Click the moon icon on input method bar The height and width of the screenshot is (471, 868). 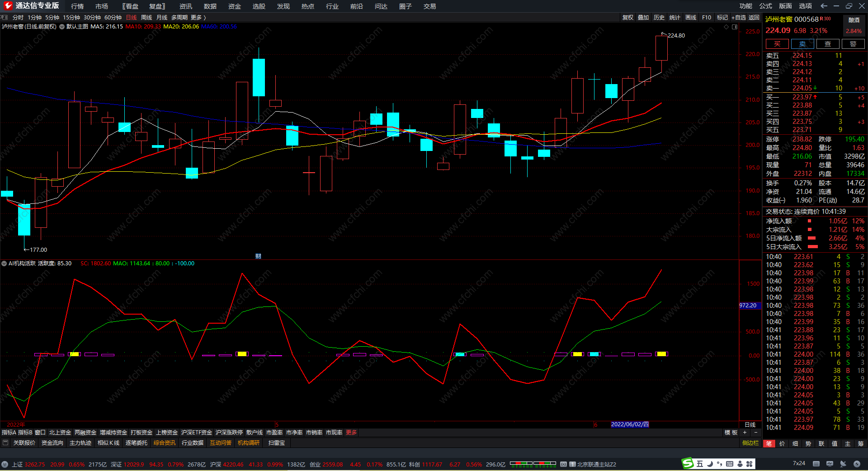(710, 464)
